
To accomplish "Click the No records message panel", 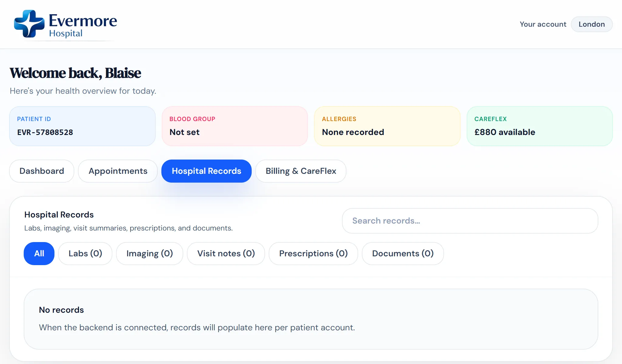I will (x=311, y=319).
